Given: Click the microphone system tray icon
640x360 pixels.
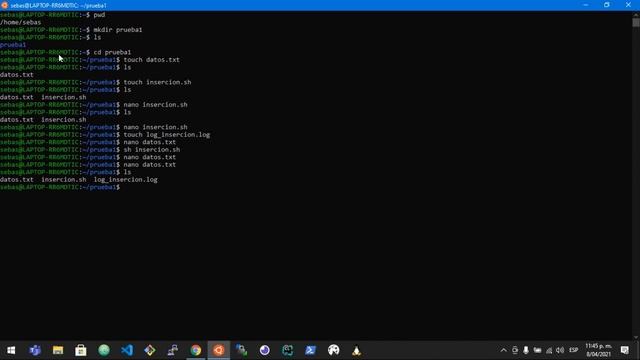Looking at the screenshot, I should coord(526,350).
